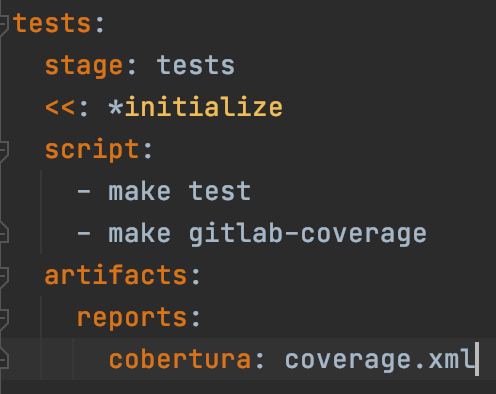Click the dash before make test
Image resolution: width=496 pixels, height=394 pixels.
point(84,192)
